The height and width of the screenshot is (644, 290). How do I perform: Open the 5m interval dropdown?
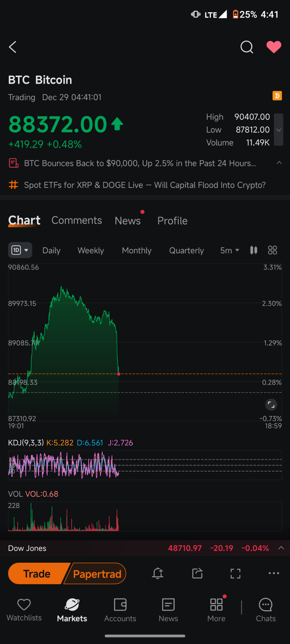point(230,250)
